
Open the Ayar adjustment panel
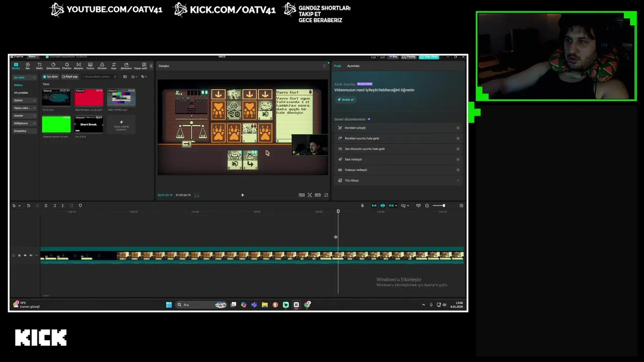(x=114, y=66)
